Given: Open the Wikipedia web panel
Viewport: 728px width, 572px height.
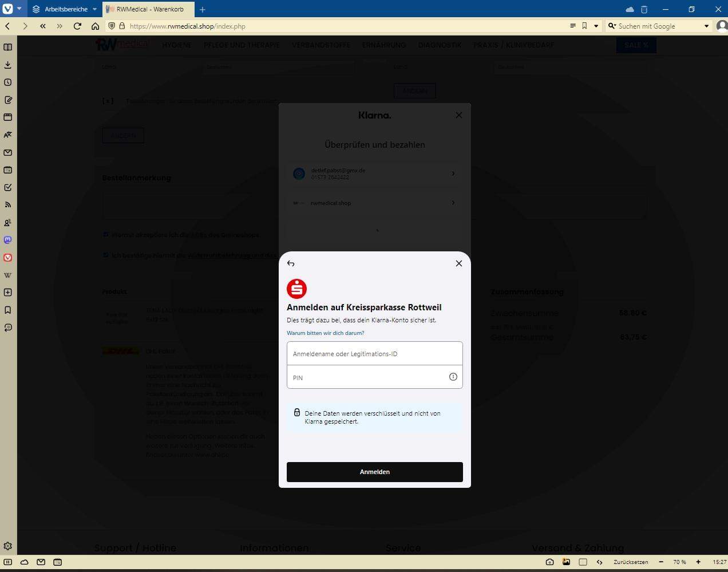Looking at the screenshot, I should point(7,275).
